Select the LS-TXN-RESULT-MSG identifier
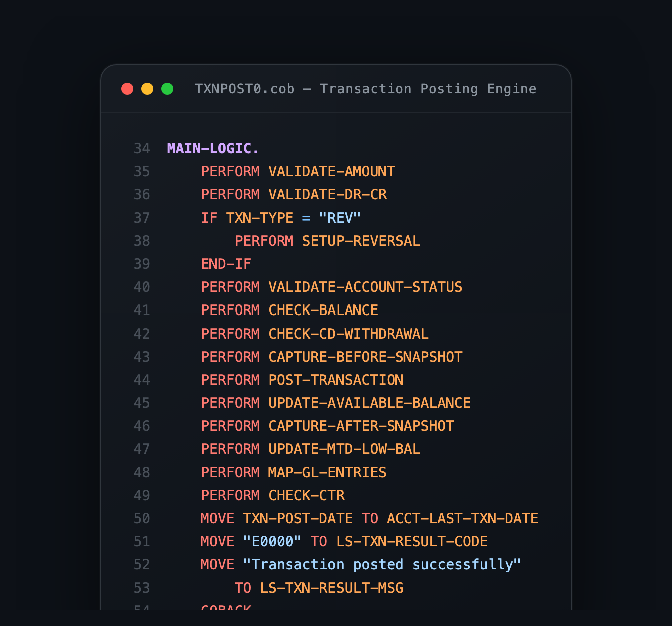 tap(332, 588)
